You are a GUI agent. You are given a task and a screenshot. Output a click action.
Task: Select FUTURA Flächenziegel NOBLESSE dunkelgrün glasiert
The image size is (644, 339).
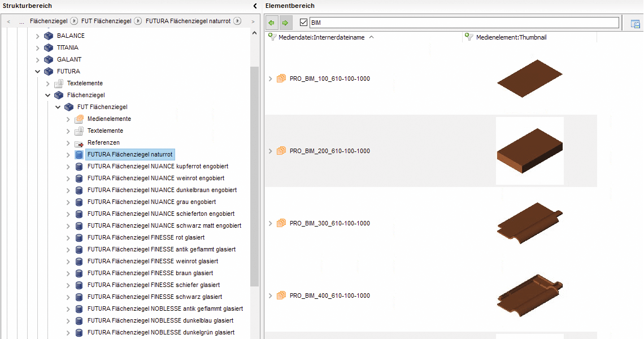pyautogui.click(x=161, y=332)
